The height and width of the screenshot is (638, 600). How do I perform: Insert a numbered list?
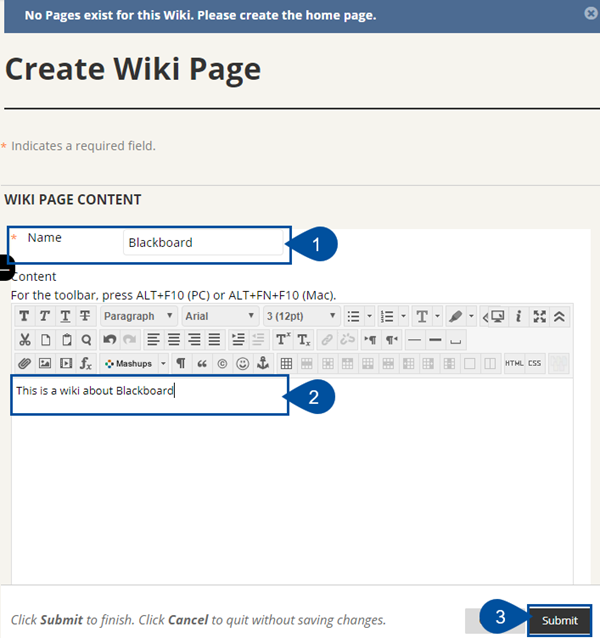point(387,316)
